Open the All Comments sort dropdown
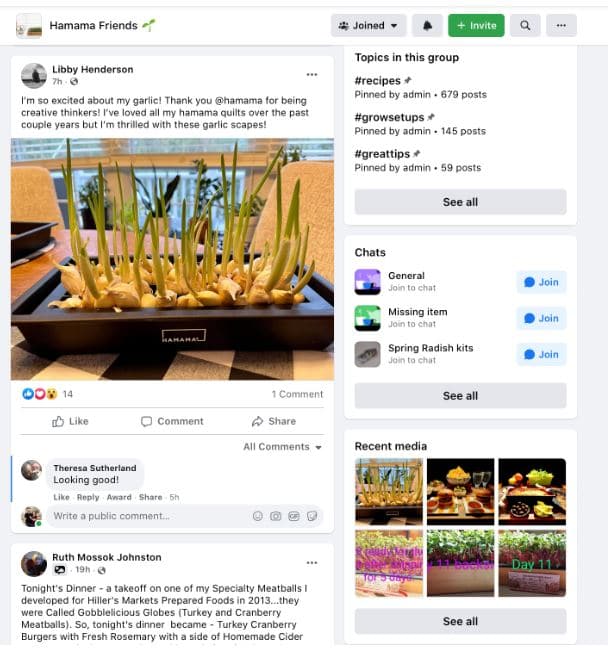 [x=282, y=447]
